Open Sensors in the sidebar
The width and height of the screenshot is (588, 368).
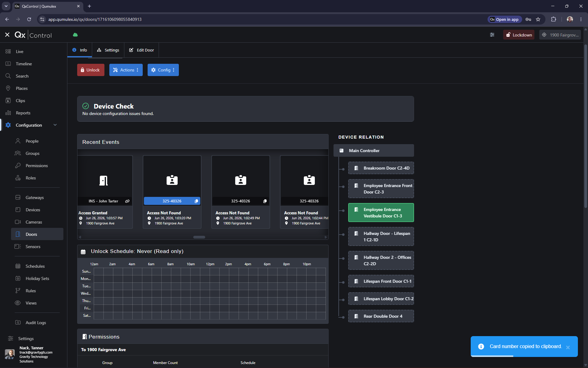coord(33,247)
